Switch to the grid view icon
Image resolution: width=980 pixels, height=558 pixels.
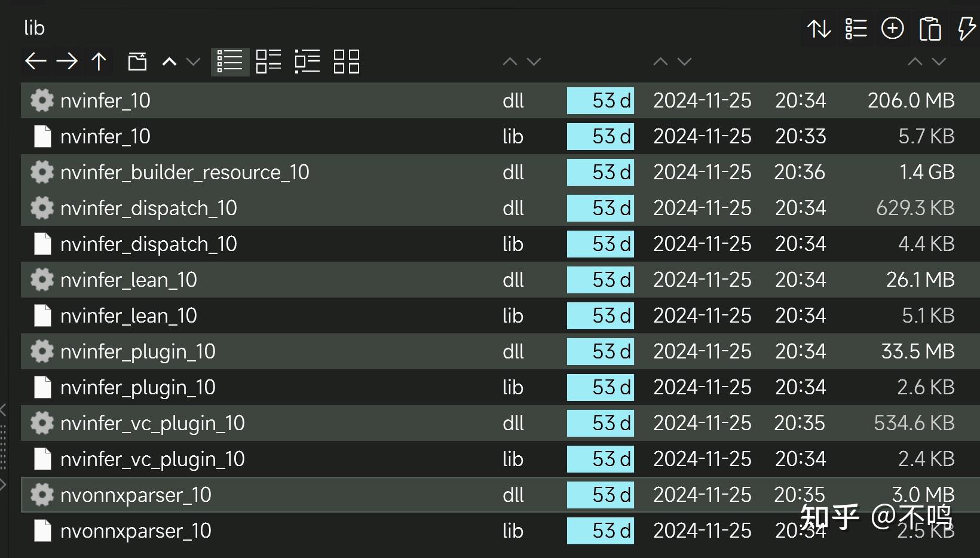(x=347, y=61)
